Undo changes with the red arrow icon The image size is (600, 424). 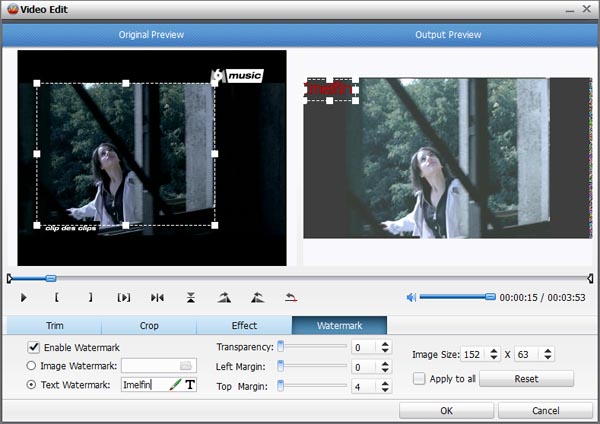291,297
